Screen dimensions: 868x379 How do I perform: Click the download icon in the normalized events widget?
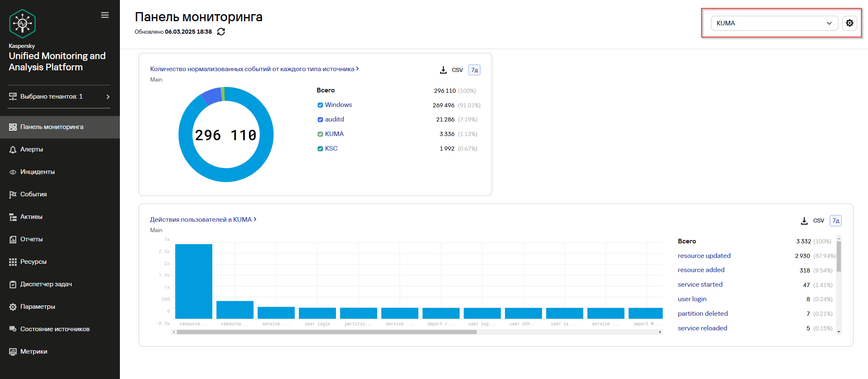click(x=443, y=70)
